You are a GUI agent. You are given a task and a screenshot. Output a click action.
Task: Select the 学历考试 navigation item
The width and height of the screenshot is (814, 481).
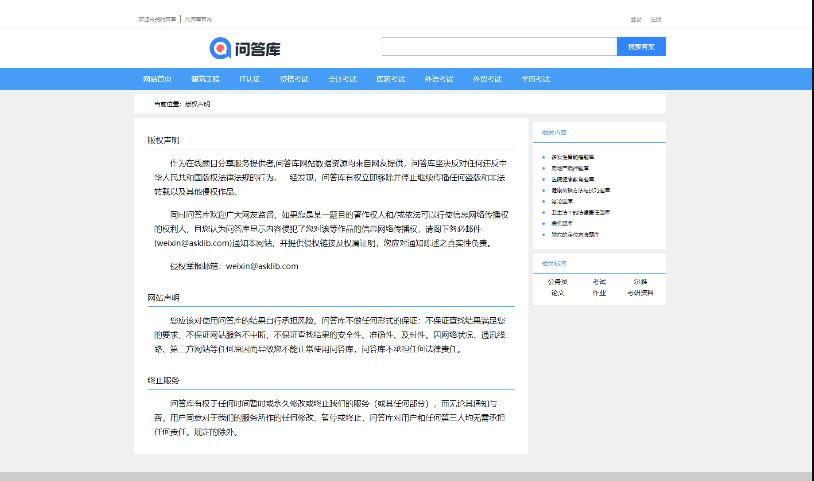coord(535,79)
